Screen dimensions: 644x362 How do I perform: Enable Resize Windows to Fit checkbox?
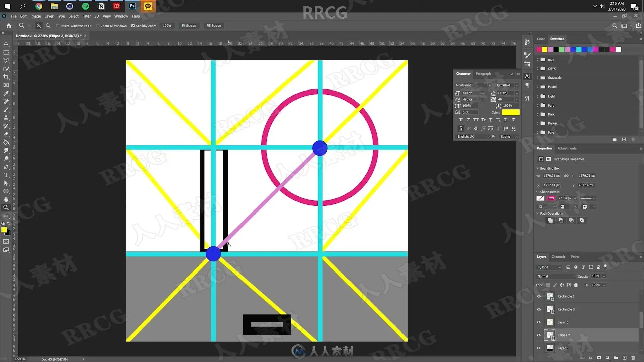58,26
